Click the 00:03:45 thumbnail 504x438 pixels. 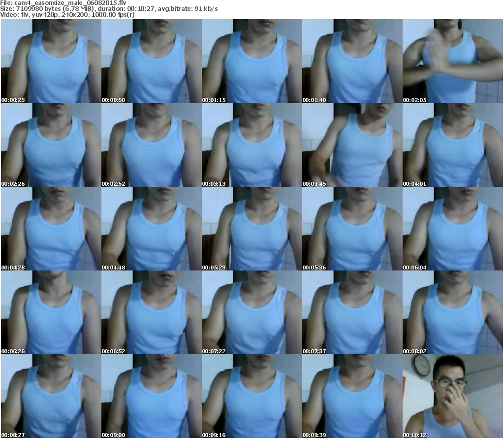pyautogui.click(x=352, y=145)
